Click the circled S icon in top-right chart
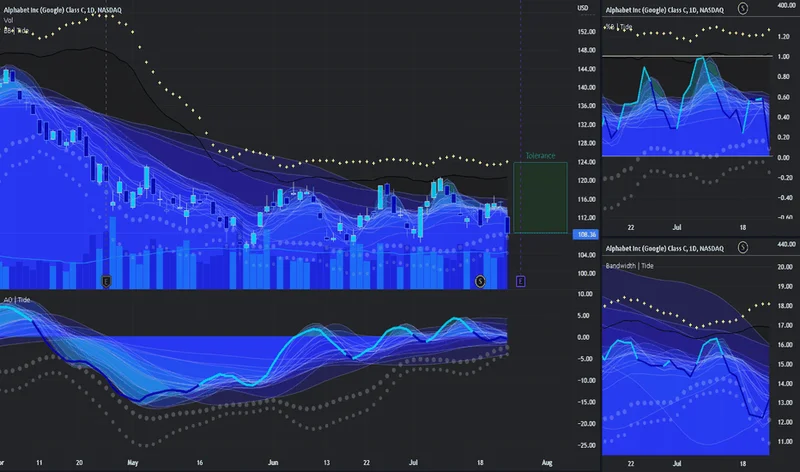 [x=740, y=8]
